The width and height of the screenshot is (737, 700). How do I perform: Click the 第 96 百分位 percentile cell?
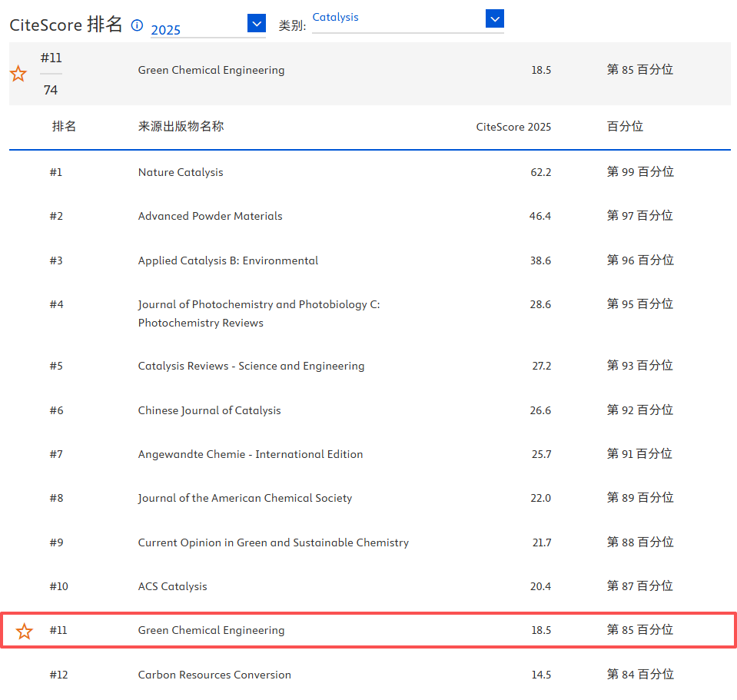pos(640,260)
